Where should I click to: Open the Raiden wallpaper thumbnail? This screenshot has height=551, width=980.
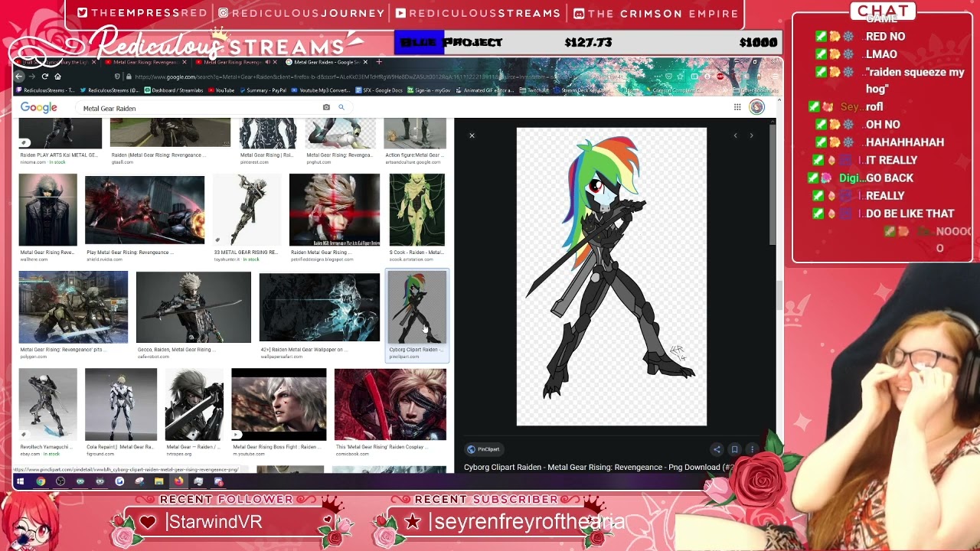pyautogui.click(x=319, y=308)
